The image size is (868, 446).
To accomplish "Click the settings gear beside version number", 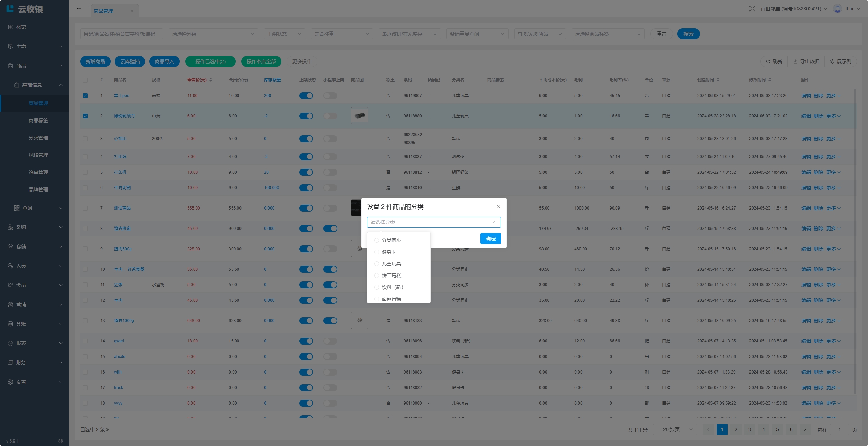I will 60,441.
